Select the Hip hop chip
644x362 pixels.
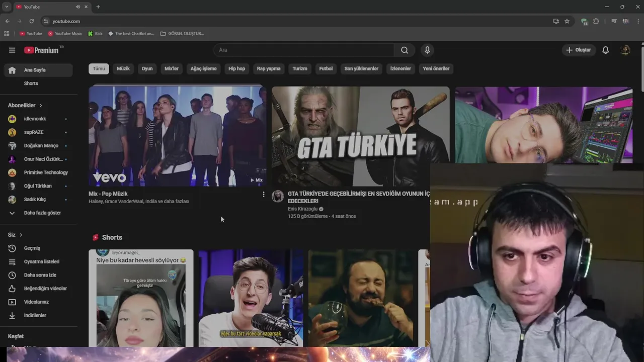pos(236,68)
